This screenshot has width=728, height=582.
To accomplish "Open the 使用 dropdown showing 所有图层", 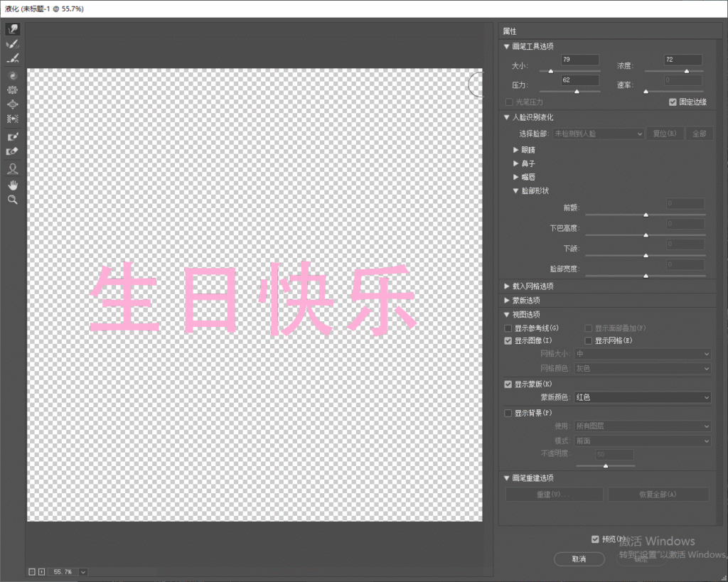I will click(x=643, y=426).
